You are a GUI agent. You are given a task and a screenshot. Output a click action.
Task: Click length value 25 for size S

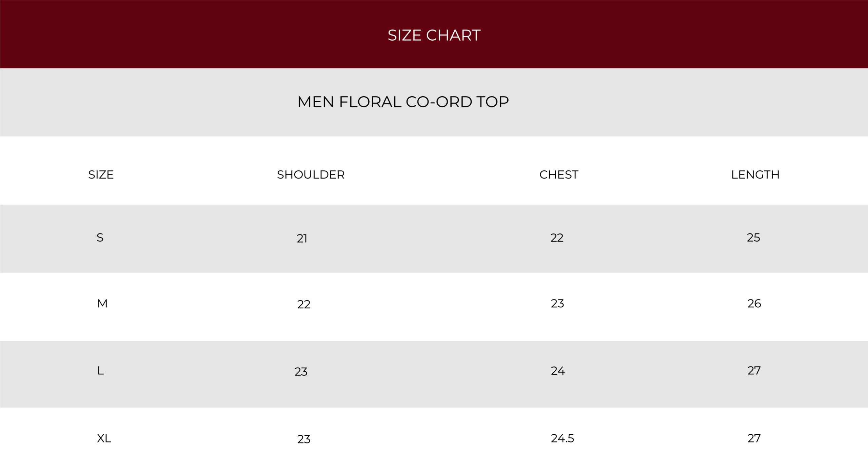[x=753, y=237]
